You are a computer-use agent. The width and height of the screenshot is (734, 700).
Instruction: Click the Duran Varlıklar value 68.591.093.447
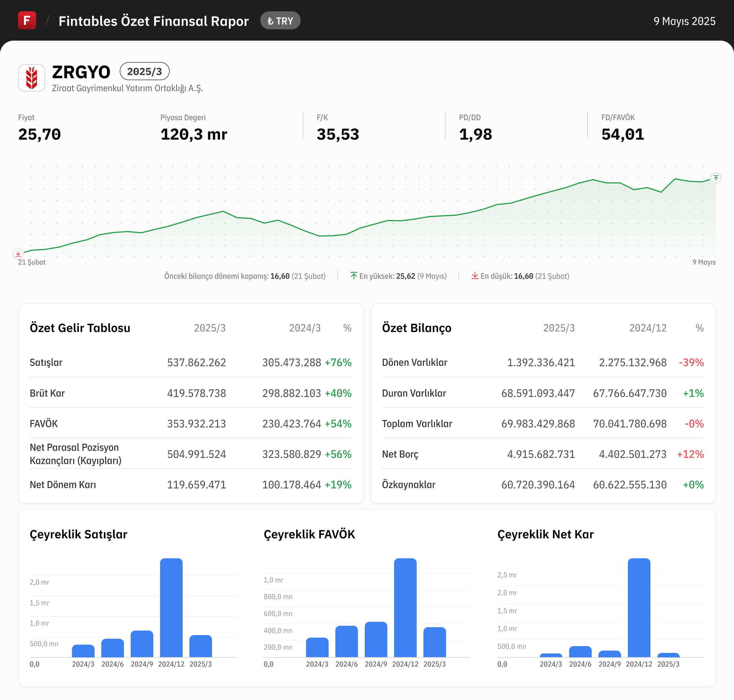tap(538, 393)
